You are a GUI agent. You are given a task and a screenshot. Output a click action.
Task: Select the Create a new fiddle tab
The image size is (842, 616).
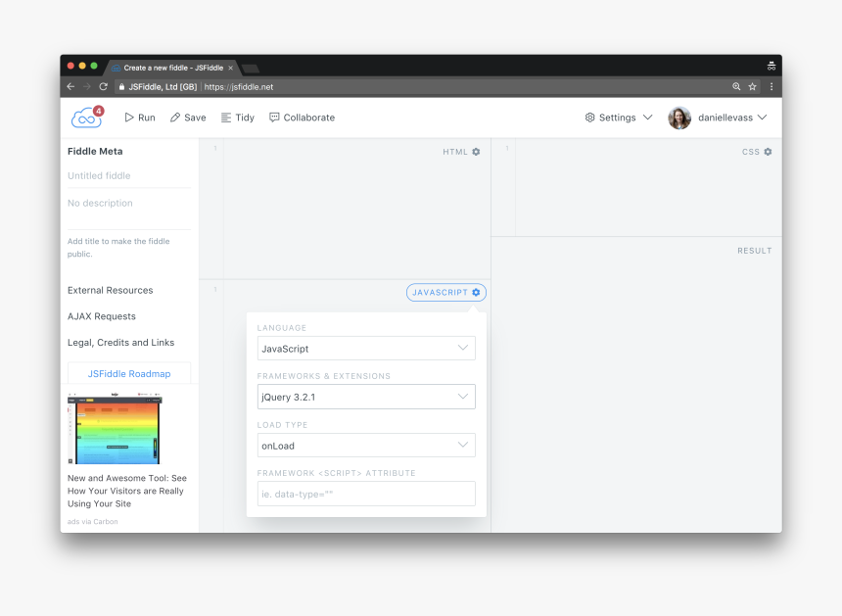[173, 68]
